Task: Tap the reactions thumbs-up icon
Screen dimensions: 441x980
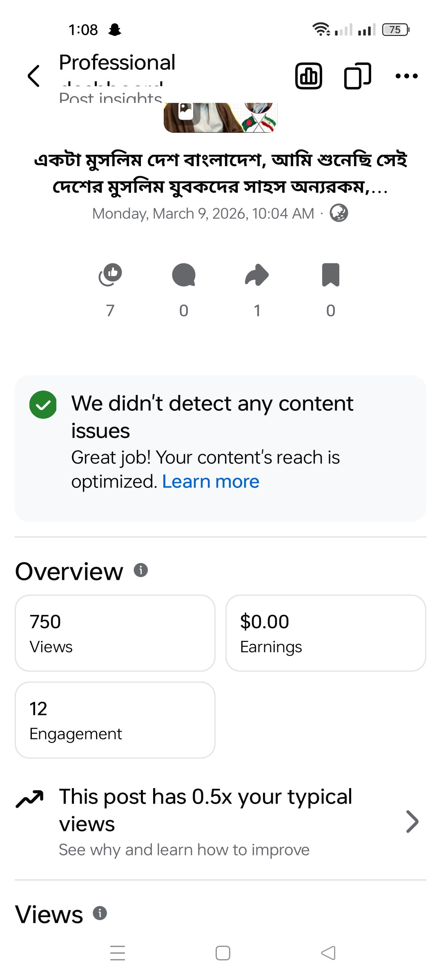Action: (x=110, y=275)
